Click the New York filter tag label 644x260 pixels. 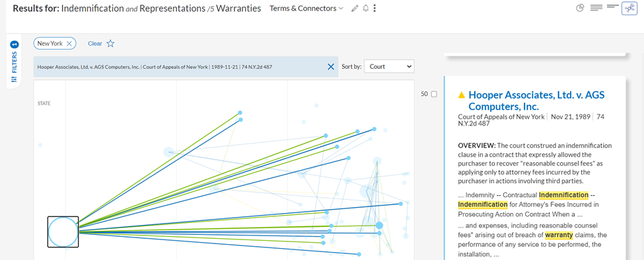click(50, 43)
